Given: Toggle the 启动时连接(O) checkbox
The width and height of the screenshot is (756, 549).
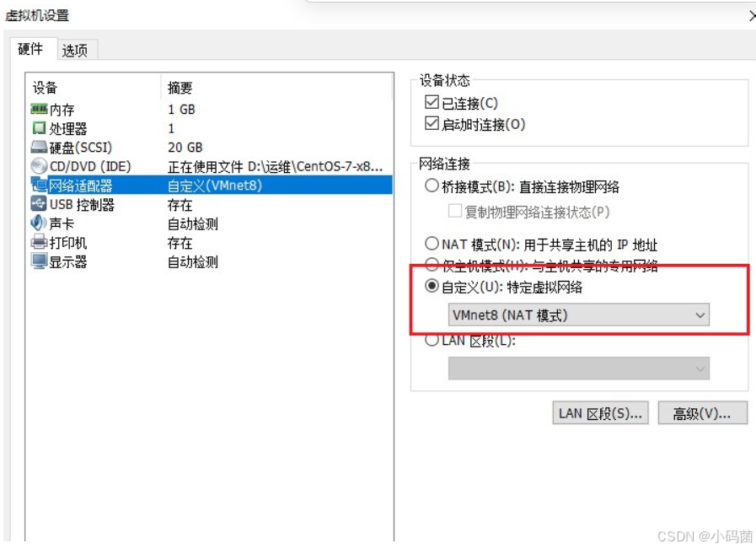Looking at the screenshot, I should tap(432, 123).
